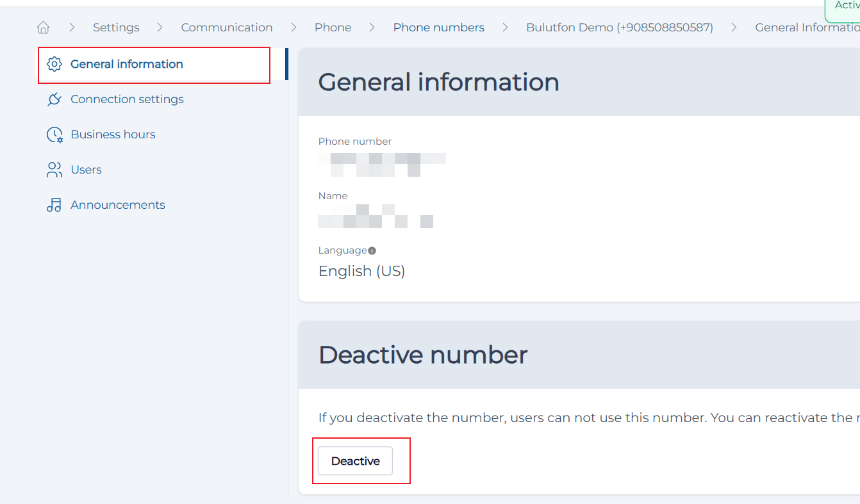Navigate to the Communication breadcrumb item
Screen dimensions: 860x504
tap(227, 27)
